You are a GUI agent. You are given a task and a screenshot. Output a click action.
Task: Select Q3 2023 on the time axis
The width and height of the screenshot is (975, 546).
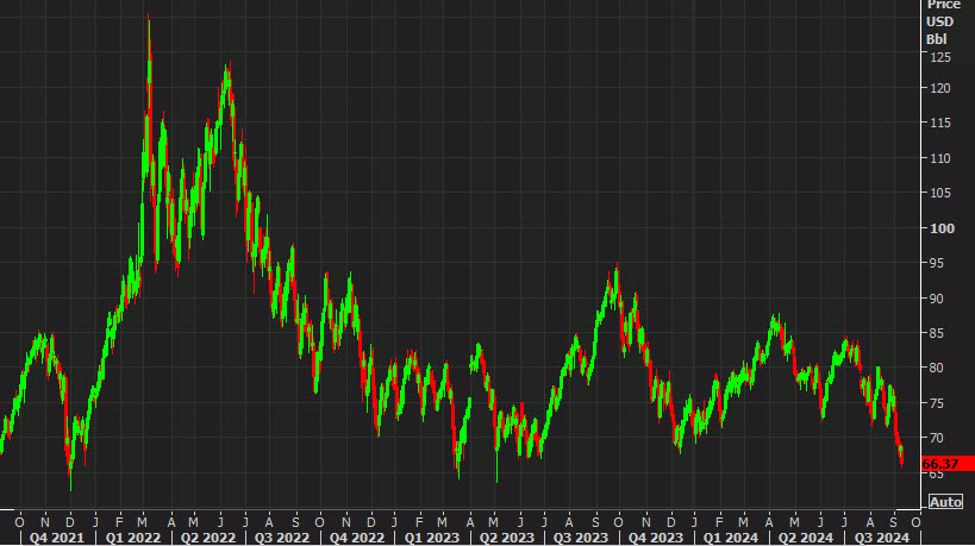[x=582, y=537]
